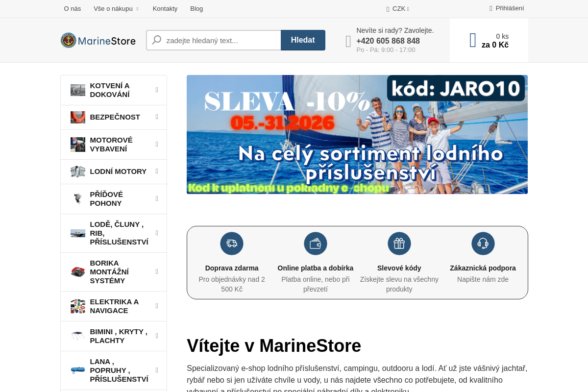The width and height of the screenshot is (588, 392).
Task: Open Bimini, kryty, plachty category
Action: coord(114,336)
